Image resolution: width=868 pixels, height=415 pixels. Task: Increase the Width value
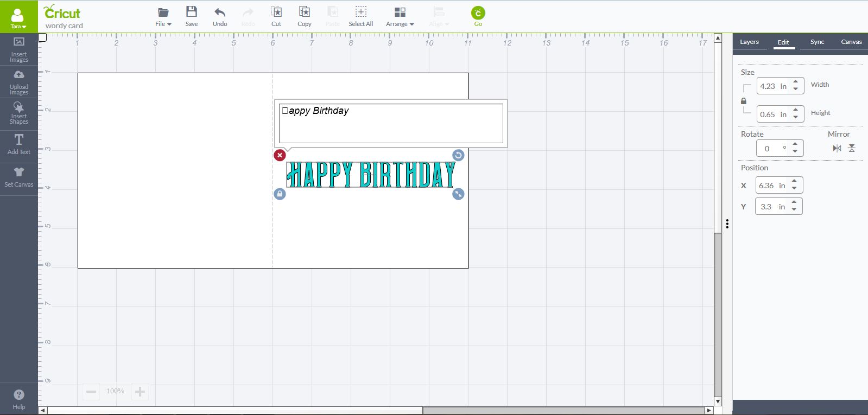pyautogui.click(x=796, y=82)
